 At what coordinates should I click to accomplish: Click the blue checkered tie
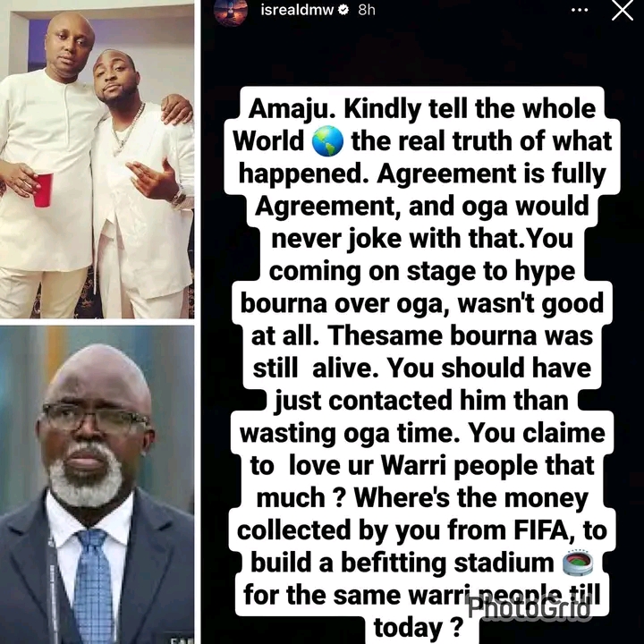(x=94, y=587)
